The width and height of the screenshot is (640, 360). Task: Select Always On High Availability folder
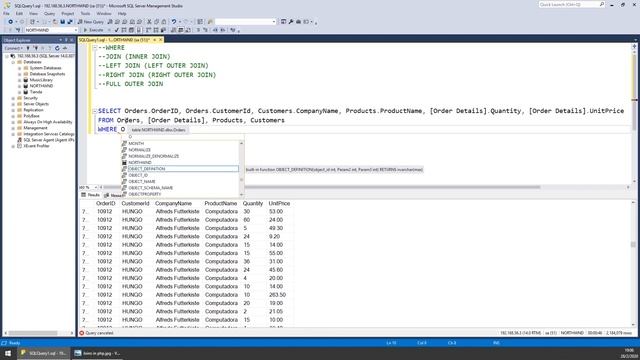[x=48, y=122]
